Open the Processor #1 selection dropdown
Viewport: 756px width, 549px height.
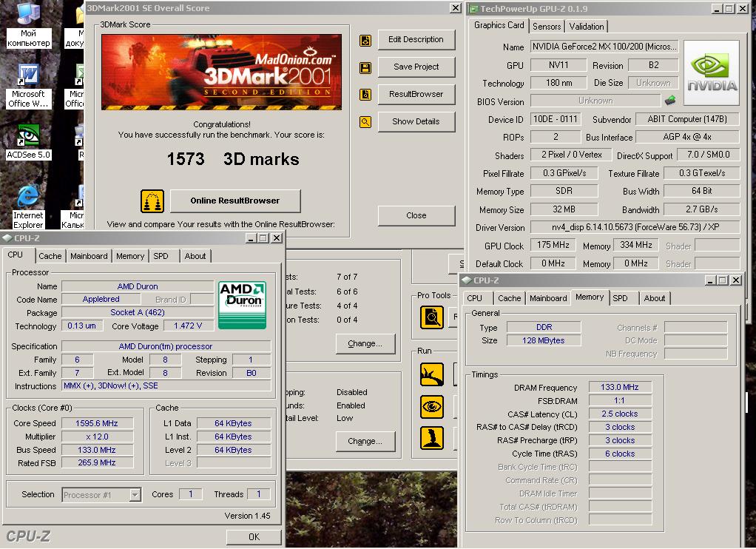point(135,494)
